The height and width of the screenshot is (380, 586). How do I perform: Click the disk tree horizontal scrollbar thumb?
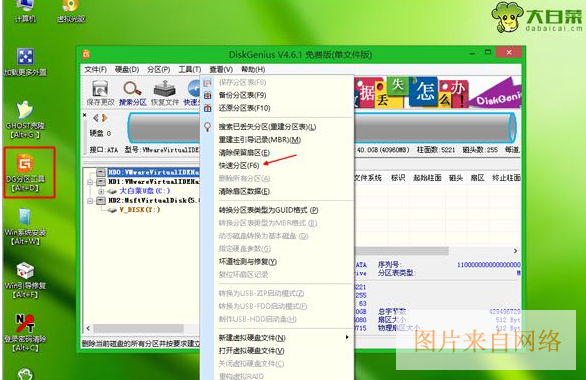coord(138,328)
